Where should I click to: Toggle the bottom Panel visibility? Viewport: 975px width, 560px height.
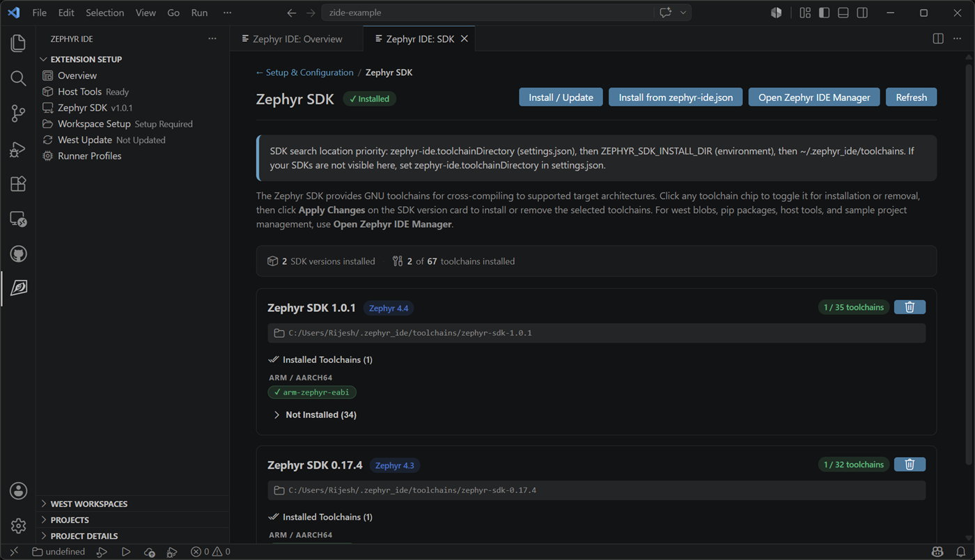click(843, 13)
